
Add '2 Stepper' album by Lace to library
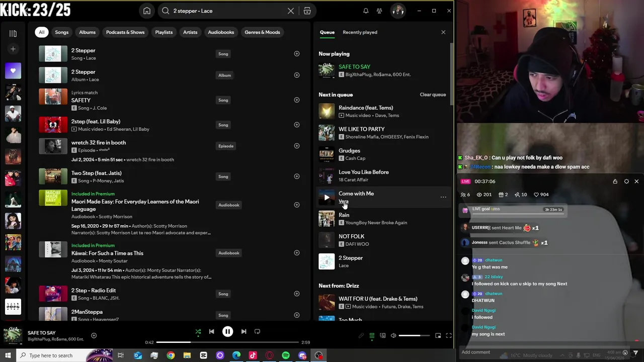297,75
